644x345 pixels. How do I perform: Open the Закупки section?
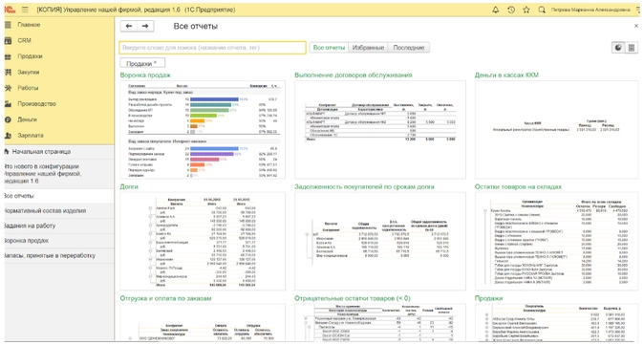click(29, 72)
